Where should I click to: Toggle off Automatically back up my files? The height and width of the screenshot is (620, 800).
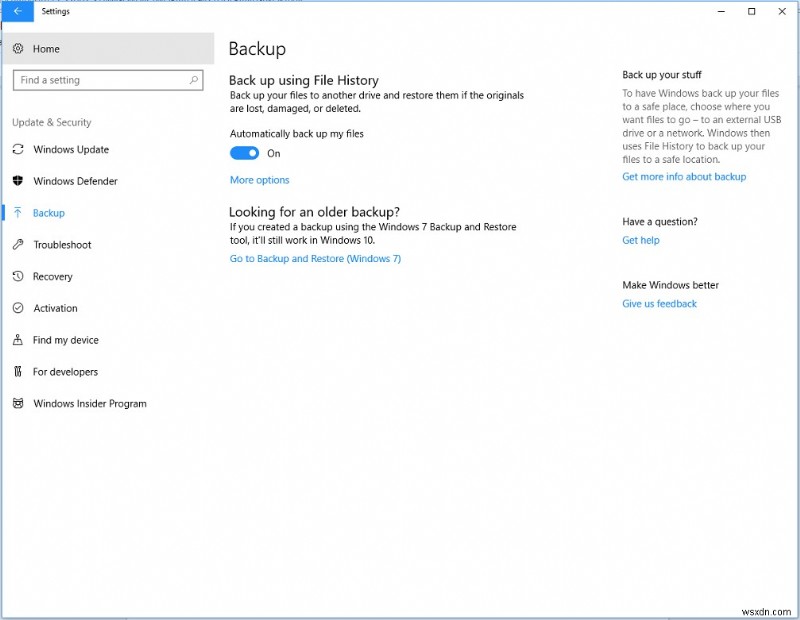pyautogui.click(x=245, y=152)
